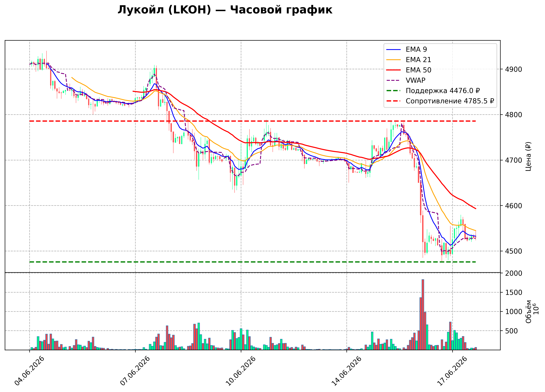Click the 4900 price axis tick label
This screenshot has width=545, height=392.
tap(514, 69)
